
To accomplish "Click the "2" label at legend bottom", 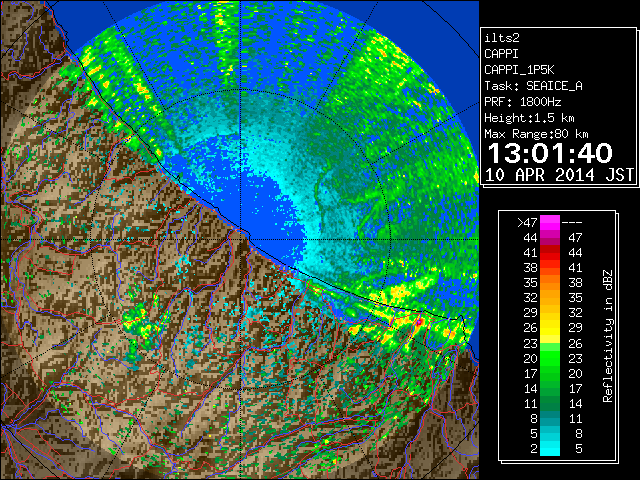I will tap(533, 449).
